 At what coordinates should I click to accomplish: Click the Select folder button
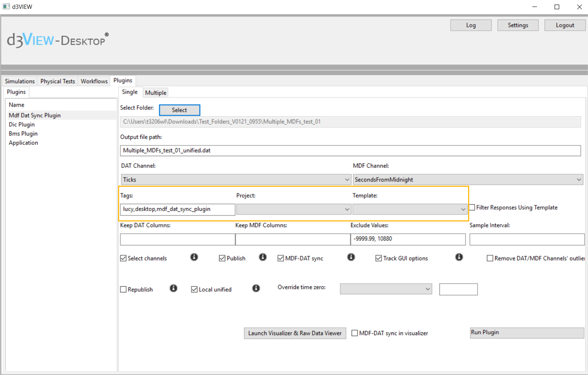(179, 110)
